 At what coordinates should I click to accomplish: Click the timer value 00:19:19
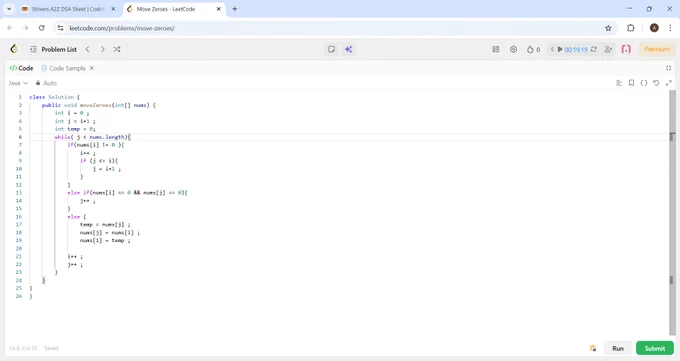(576, 49)
